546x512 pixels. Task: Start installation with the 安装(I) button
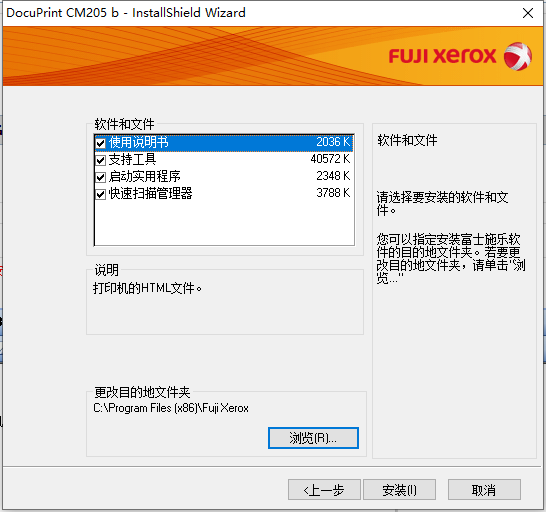(399, 490)
